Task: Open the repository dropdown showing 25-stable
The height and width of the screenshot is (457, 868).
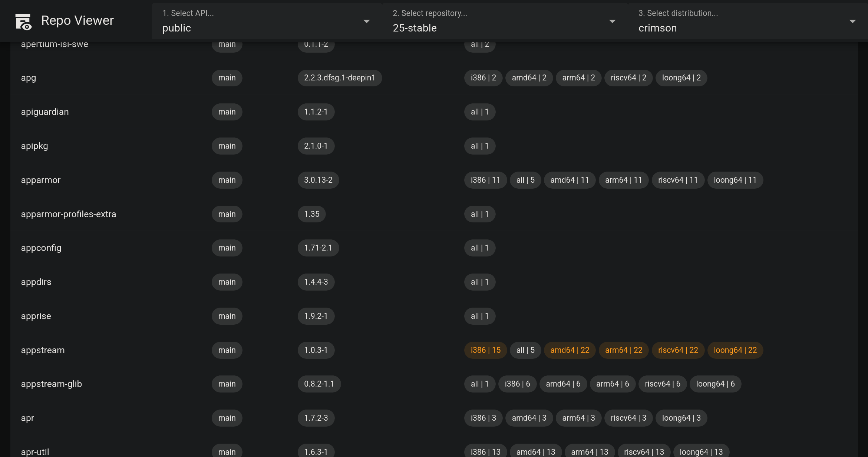Action: pyautogui.click(x=505, y=21)
